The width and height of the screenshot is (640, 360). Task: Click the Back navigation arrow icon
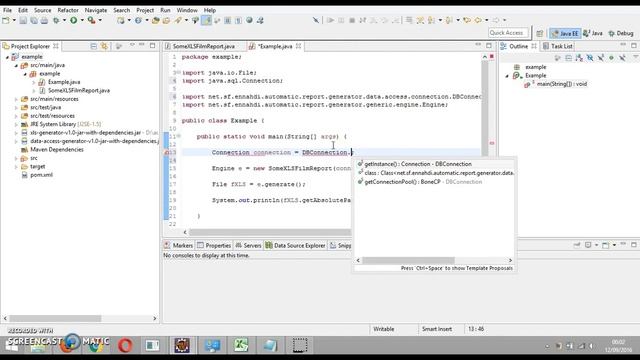point(478,20)
